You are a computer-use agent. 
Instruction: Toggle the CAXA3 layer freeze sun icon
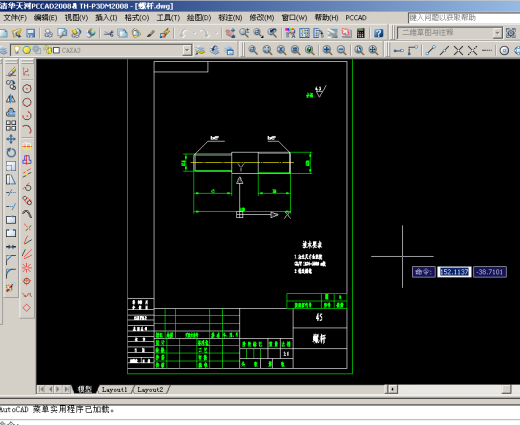point(26,50)
